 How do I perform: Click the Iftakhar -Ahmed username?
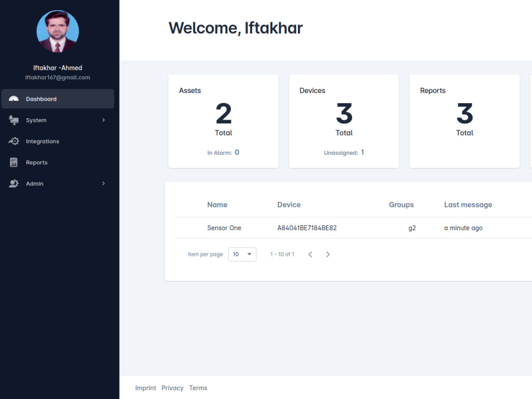pos(57,68)
